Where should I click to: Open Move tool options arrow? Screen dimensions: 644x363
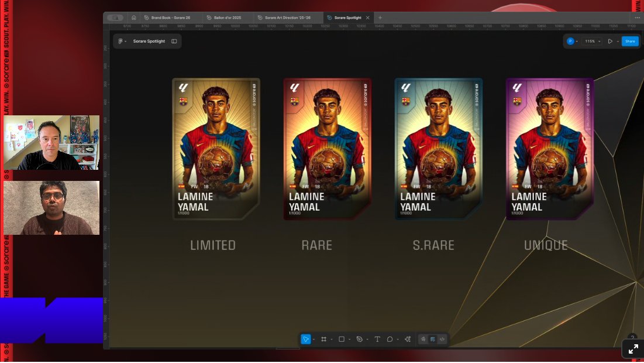[x=314, y=340]
